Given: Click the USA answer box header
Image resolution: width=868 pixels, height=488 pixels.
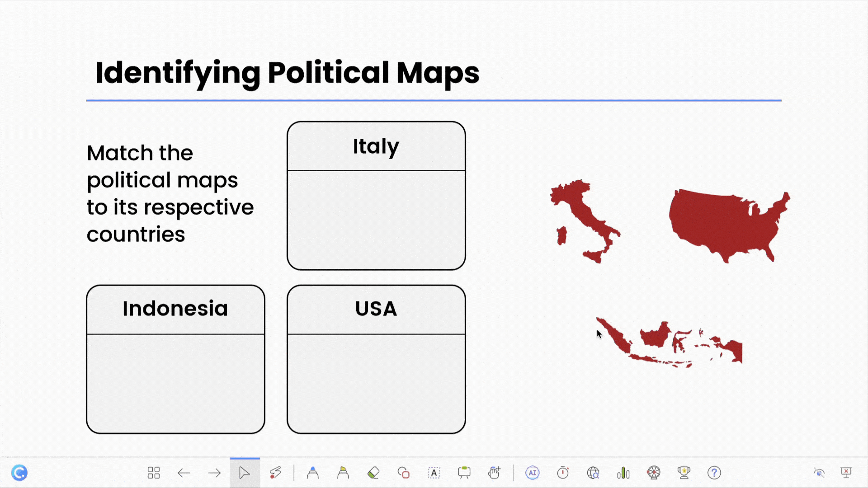Looking at the screenshot, I should [x=376, y=309].
